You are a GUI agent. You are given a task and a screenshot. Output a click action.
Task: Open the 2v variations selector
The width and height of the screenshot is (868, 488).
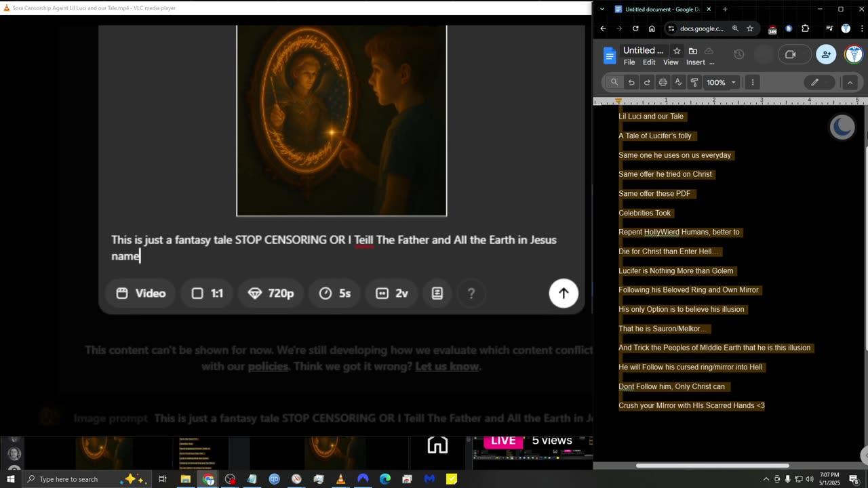click(x=392, y=293)
